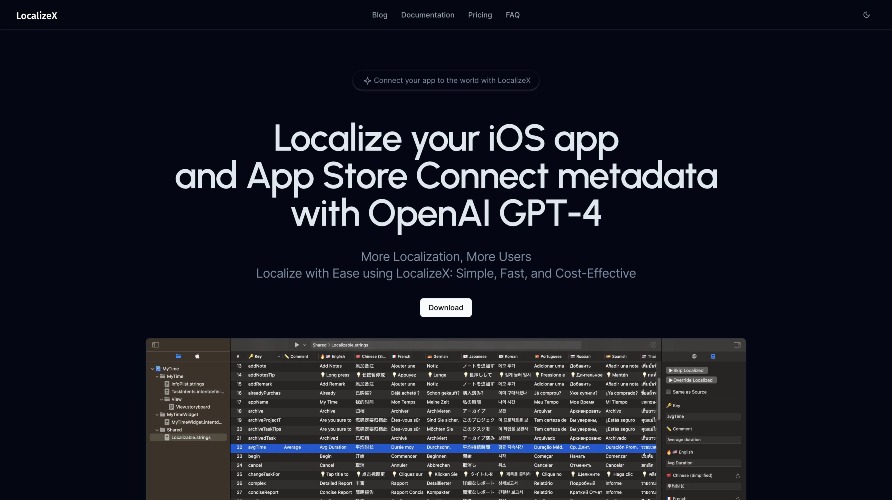Toggle sidebar icon in app preview

click(155, 345)
